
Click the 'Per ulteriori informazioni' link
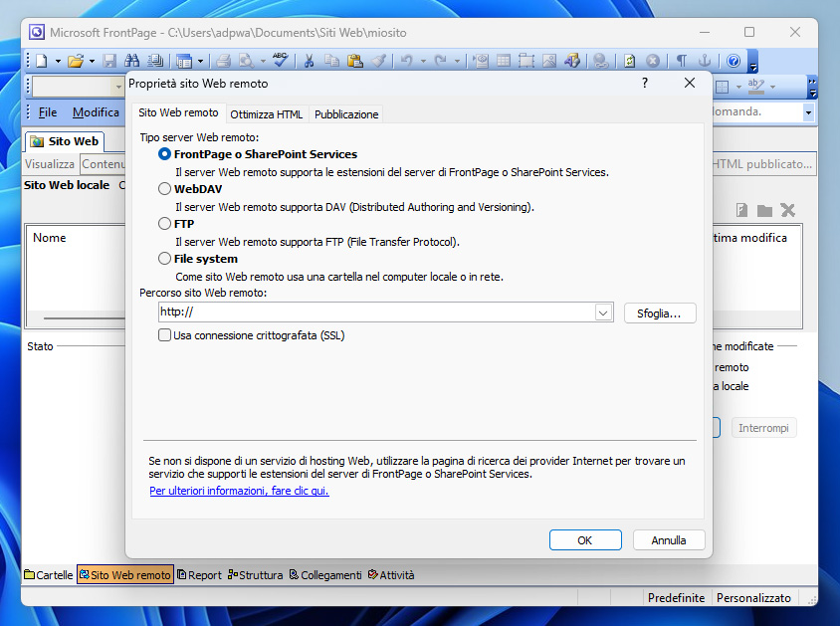(239, 491)
